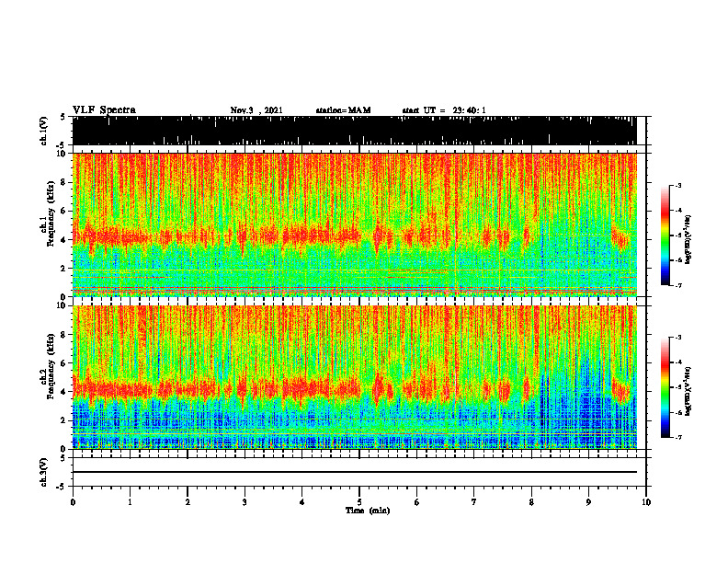Select the "start UT = 23:40: 1" text
Image resolution: width=728 pixels, height=563 pixels.
(444, 110)
